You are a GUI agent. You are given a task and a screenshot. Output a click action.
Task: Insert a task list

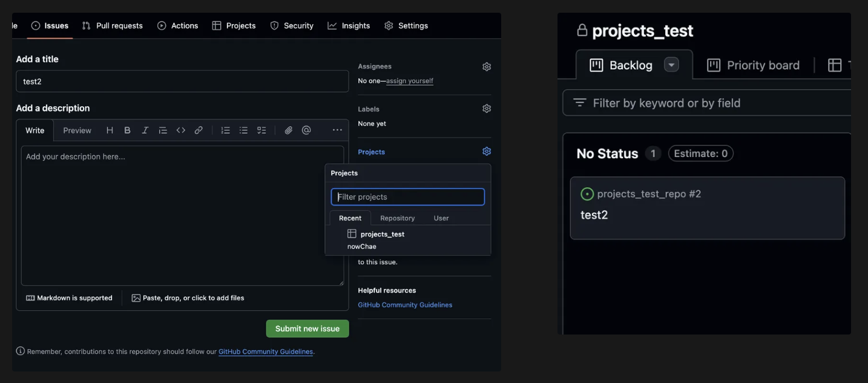(261, 130)
